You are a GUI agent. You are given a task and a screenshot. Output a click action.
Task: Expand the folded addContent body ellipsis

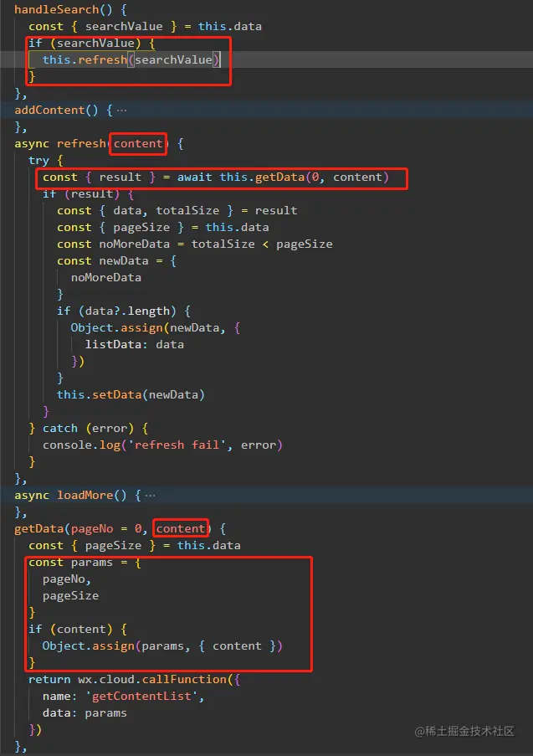121,111
